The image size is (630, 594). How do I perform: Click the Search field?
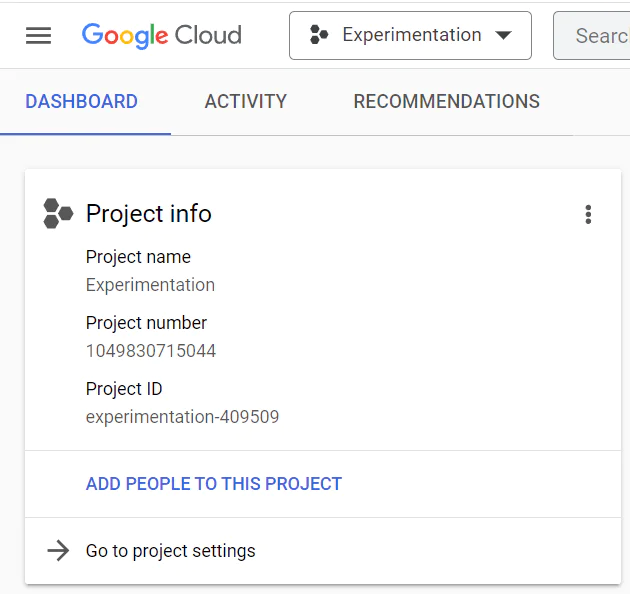click(591, 35)
